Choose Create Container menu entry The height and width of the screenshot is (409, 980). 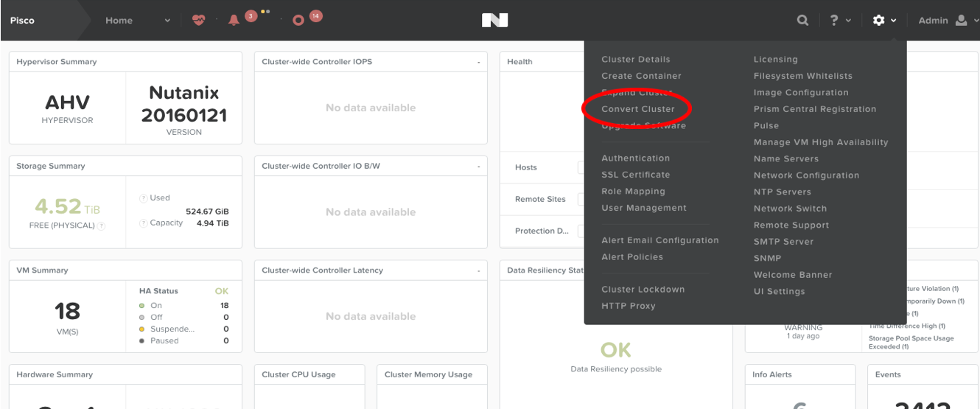click(641, 76)
